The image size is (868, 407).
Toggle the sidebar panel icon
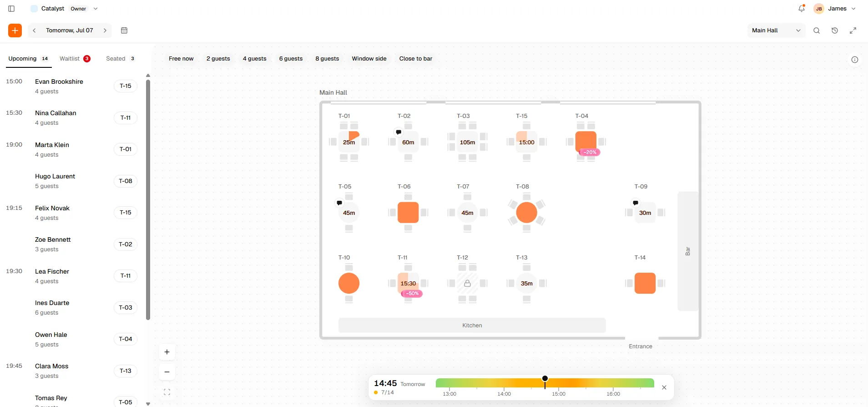coord(12,9)
